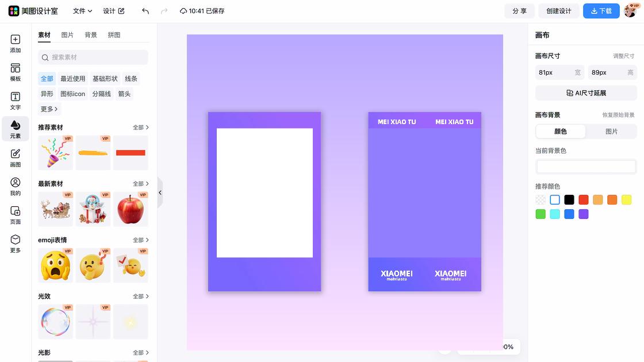The image size is (644, 362).
Task: Click the undo arrow icon
Action: 145,11
